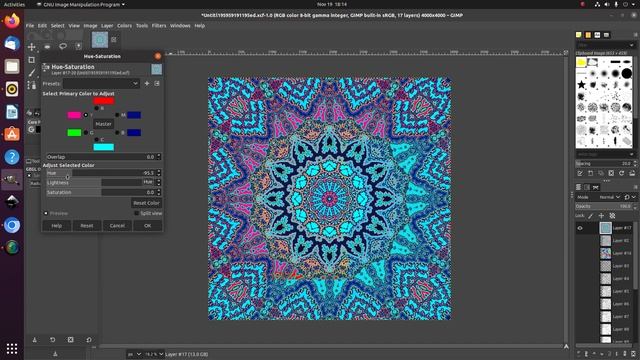Viewport: 640px width, 360px height.
Task: Open the Patterns tab in right dock
Action: pyautogui.click(x=588, y=35)
